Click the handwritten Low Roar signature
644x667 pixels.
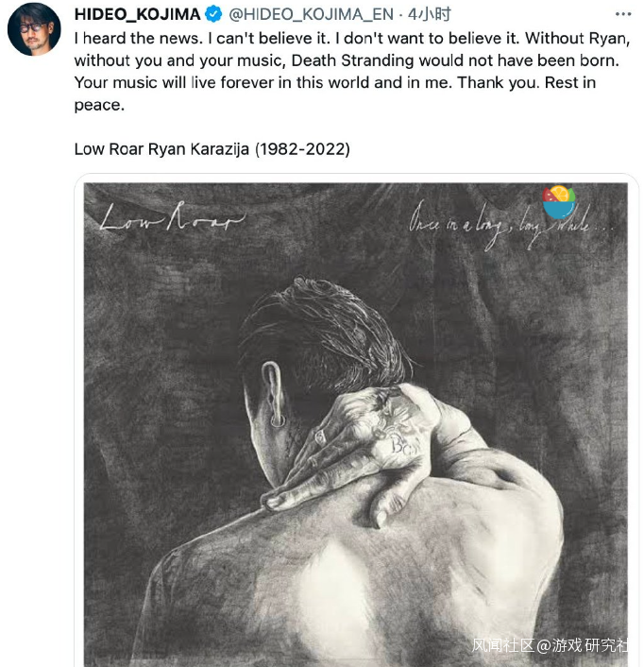(172, 222)
